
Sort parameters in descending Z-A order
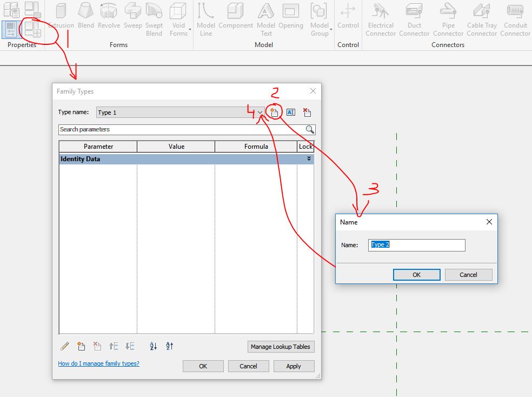coord(170,346)
